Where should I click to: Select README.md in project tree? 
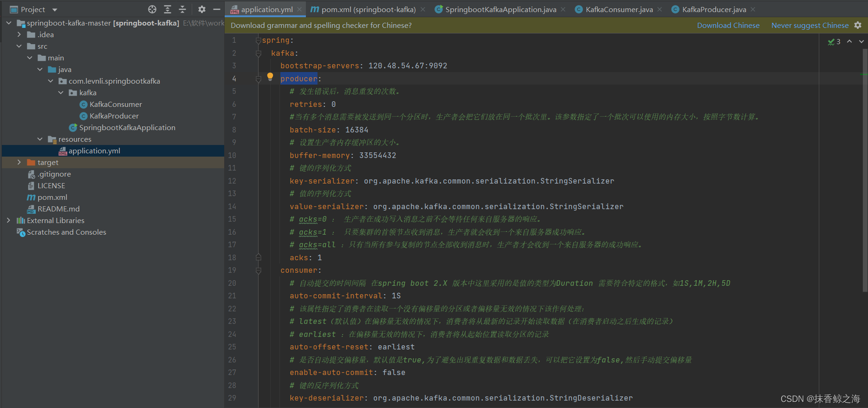coord(58,209)
